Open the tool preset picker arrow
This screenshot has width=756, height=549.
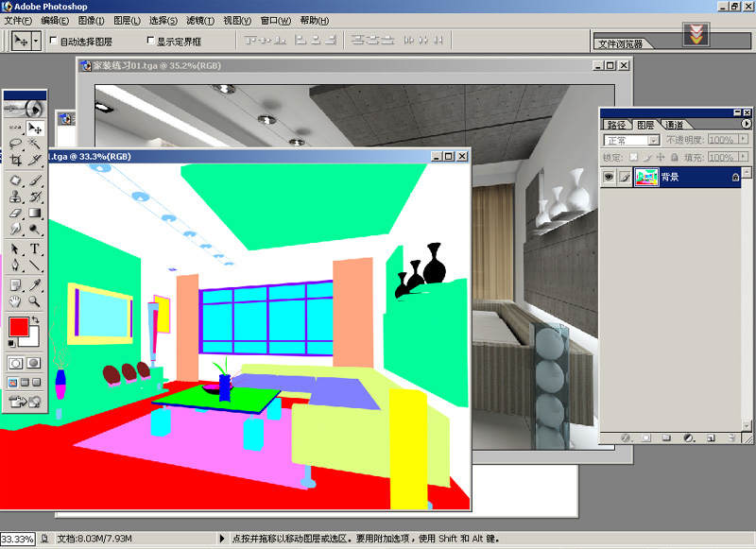click(36, 42)
